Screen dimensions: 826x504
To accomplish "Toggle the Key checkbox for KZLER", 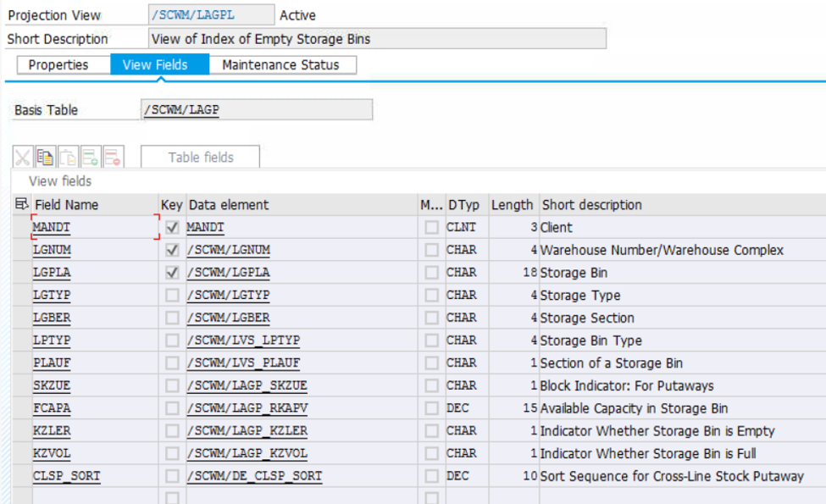I will [172, 431].
